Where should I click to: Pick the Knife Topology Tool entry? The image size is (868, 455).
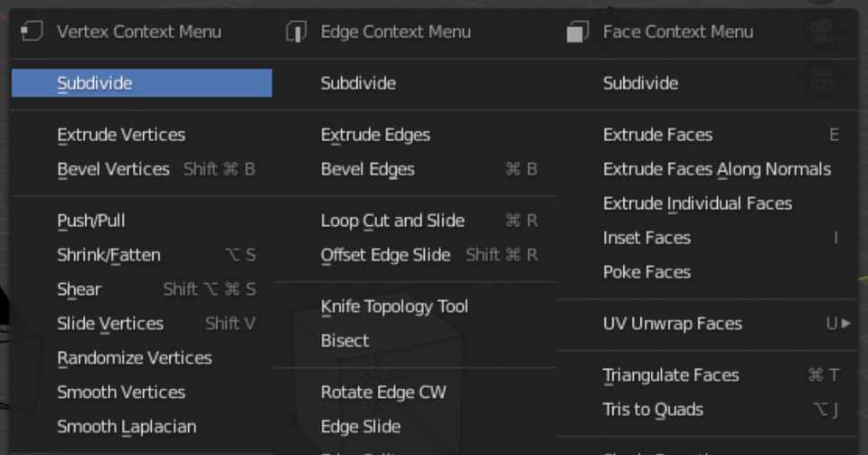pyautogui.click(x=394, y=307)
